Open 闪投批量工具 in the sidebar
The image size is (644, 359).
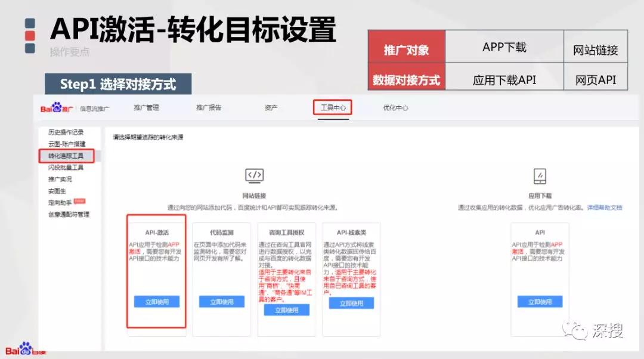[x=66, y=167]
